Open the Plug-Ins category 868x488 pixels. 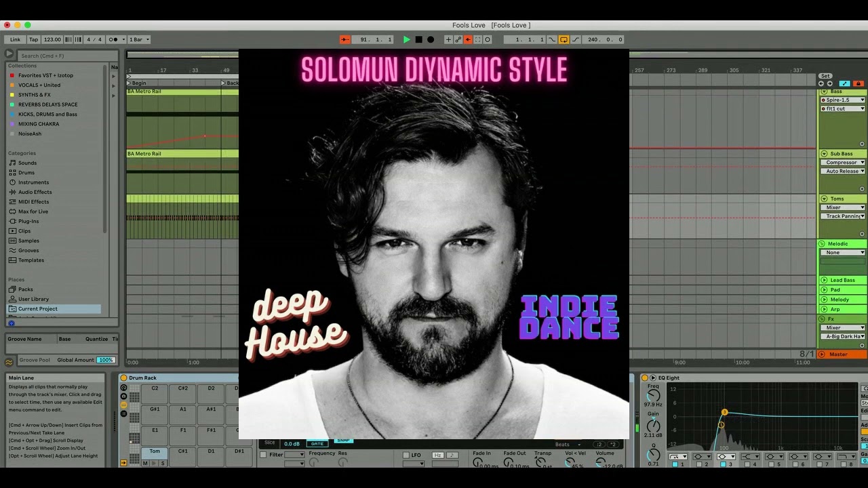28,221
